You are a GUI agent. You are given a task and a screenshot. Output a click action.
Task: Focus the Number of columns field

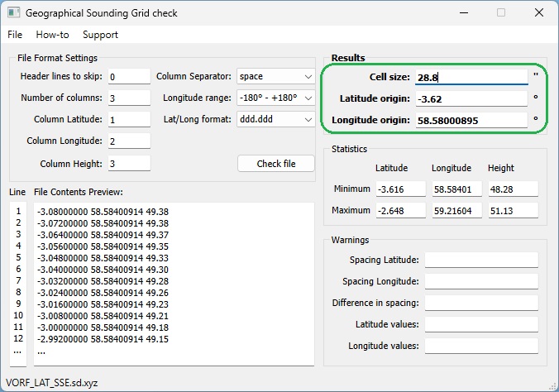(127, 98)
